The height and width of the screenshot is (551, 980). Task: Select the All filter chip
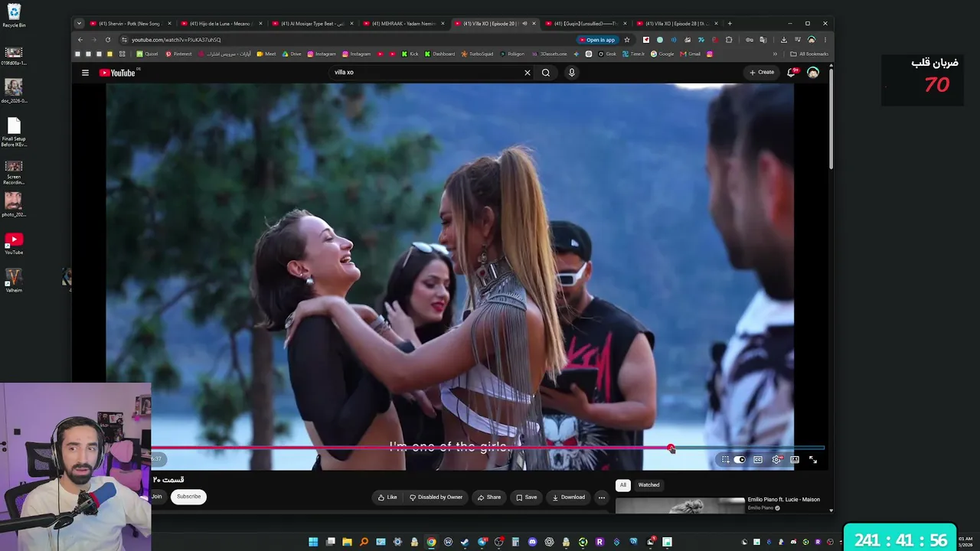(x=623, y=485)
